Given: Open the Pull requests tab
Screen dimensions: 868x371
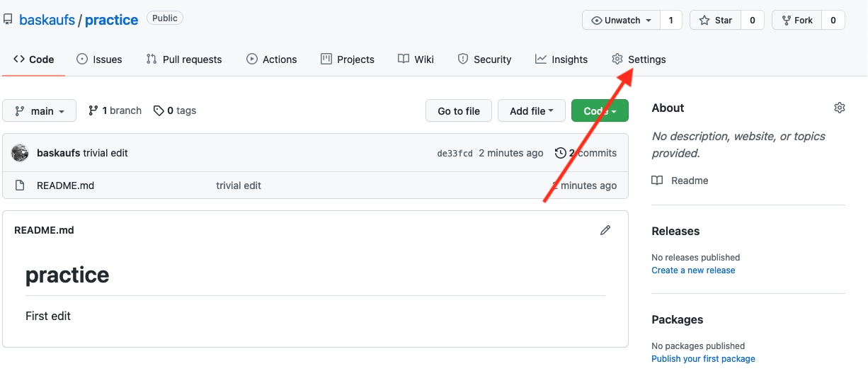Looking at the screenshot, I should pos(184,59).
